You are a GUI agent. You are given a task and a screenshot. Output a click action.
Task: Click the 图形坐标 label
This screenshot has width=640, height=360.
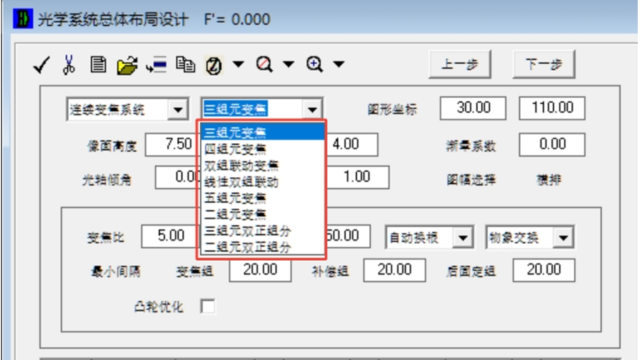click(392, 109)
